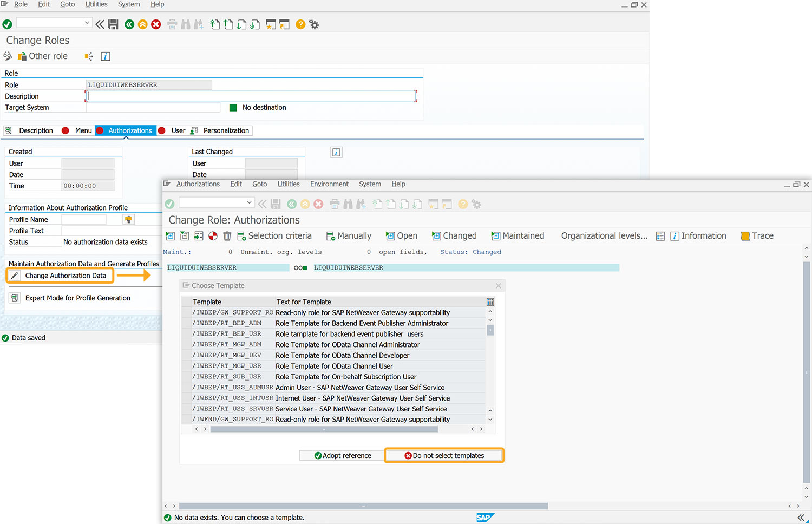The width and height of the screenshot is (812, 524).
Task: Click the yellow Exit icon in Change Roles toolbar
Action: pos(142,24)
